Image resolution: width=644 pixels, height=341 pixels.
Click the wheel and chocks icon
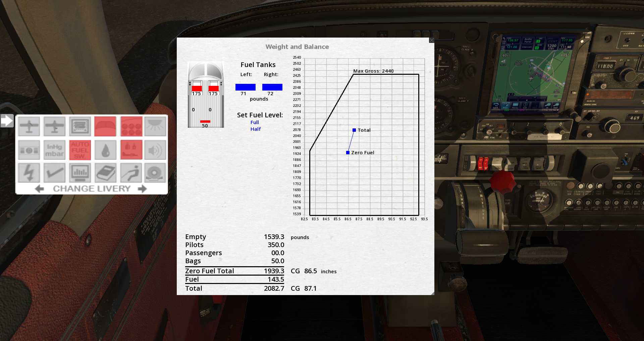tap(155, 173)
